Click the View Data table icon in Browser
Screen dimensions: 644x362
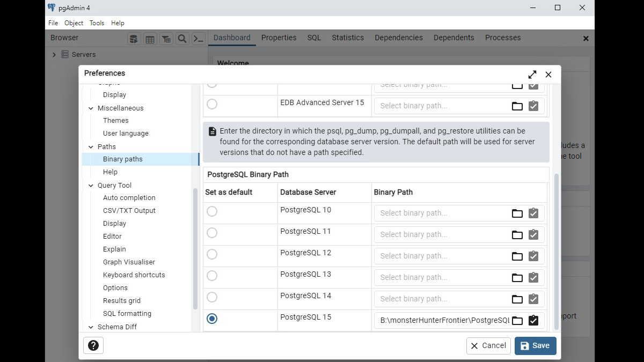pyautogui.click(x=150, y=39)
